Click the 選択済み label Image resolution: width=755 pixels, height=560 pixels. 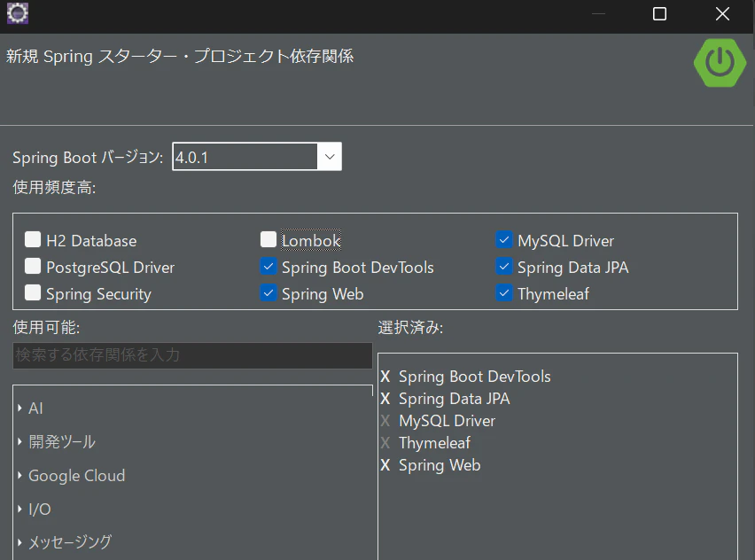point(410,328)
